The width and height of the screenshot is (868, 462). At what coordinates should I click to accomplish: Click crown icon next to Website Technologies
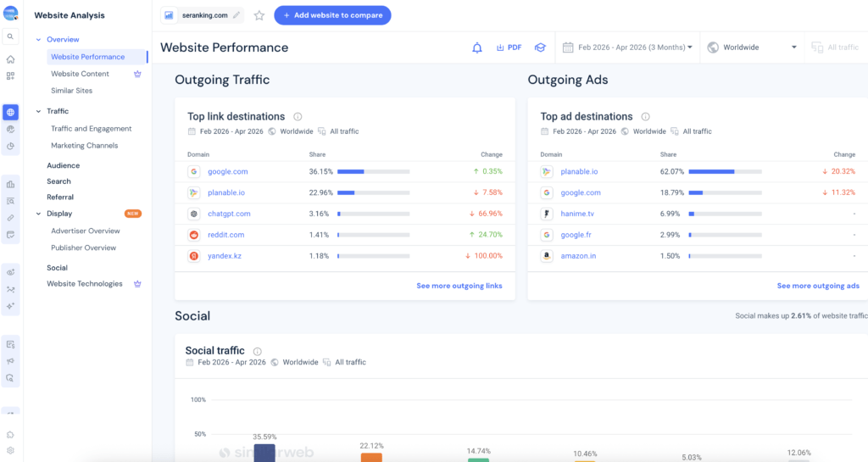click(138, 284)
